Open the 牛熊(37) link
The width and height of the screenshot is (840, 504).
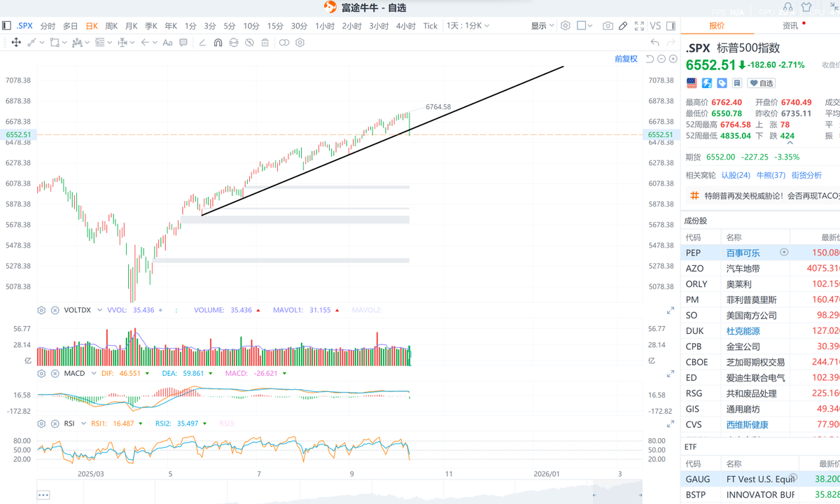[771, 176]
